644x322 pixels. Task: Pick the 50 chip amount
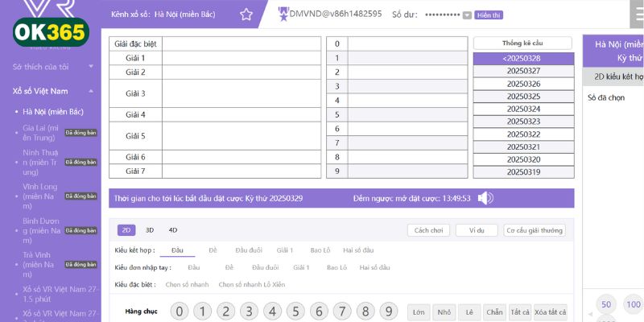click(x=606, y=304)
